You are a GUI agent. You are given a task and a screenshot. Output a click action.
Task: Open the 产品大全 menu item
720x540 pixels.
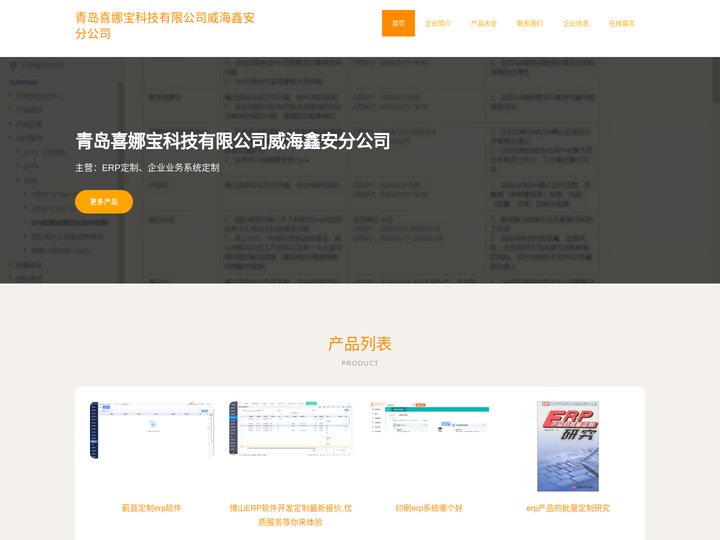(484, 23)
